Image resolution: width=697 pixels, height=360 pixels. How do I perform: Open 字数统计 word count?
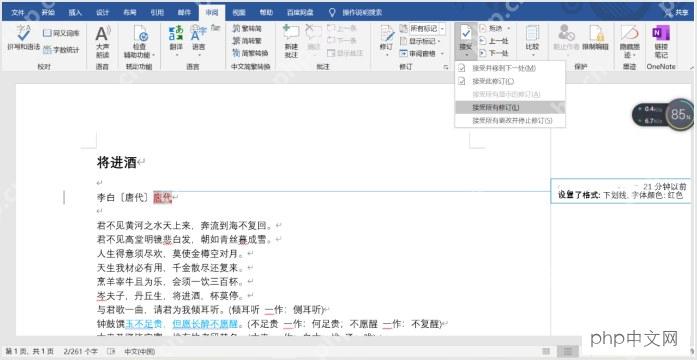click(61, 50)
